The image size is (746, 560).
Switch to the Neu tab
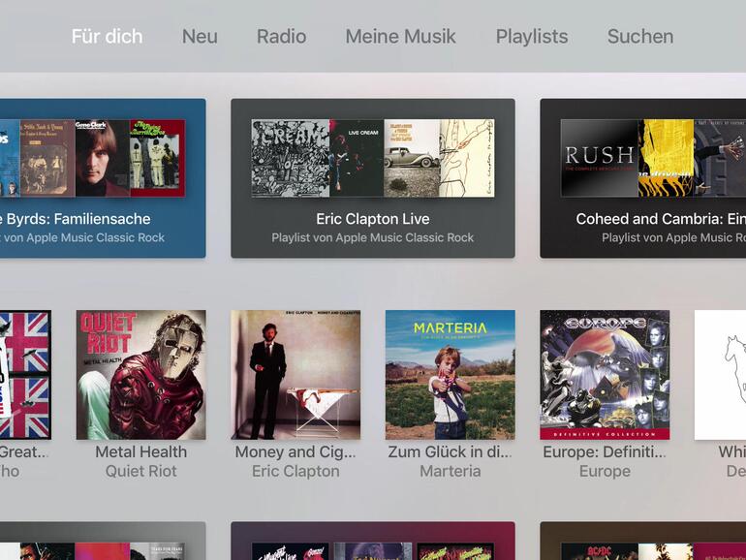coord(200,37)
